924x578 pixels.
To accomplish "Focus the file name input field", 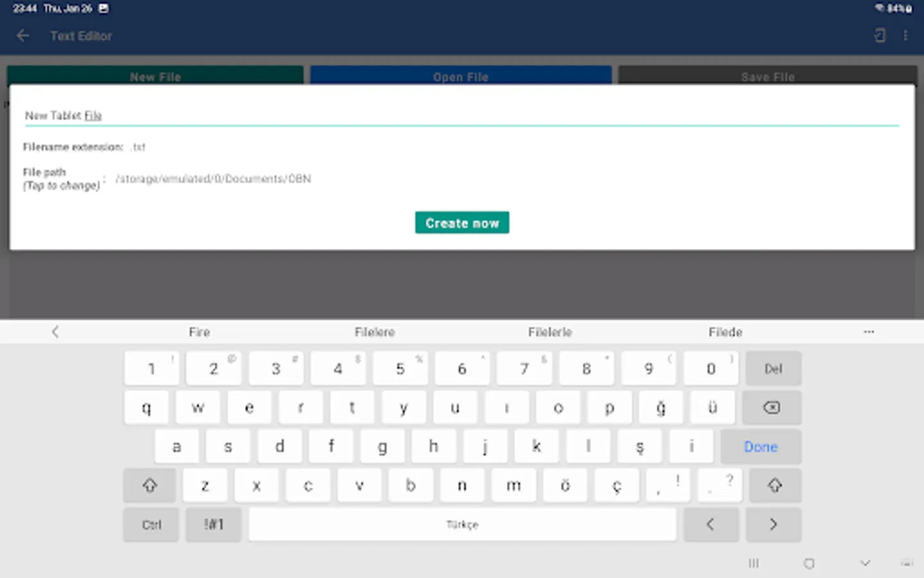I will tap(462, 116).
